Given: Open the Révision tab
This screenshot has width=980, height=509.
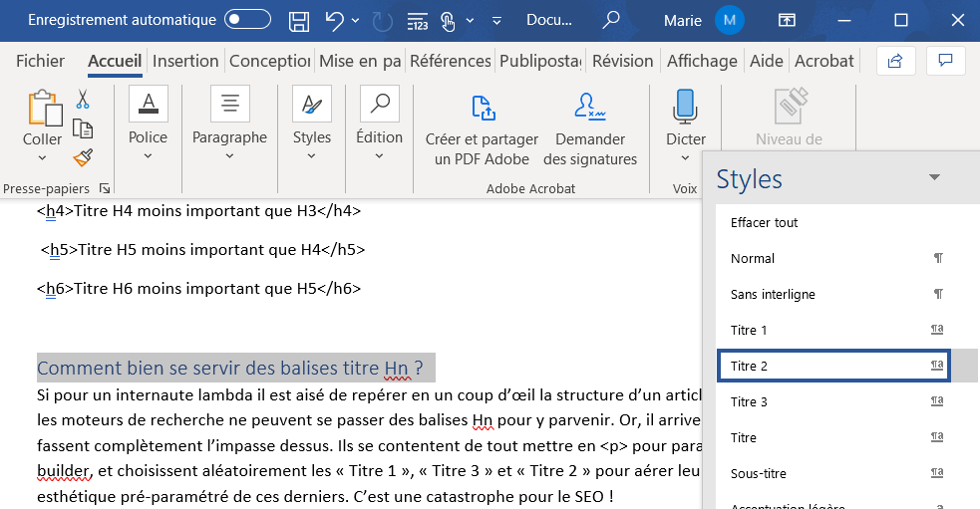Looking at the screenshot, I should click(x=622, y=61).
